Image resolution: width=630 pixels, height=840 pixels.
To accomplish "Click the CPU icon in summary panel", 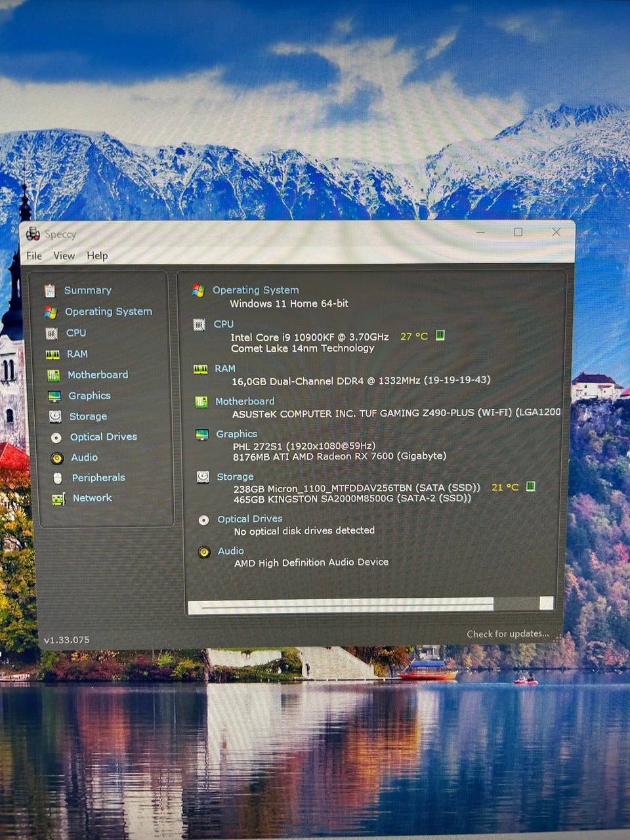I will [199, 324].
